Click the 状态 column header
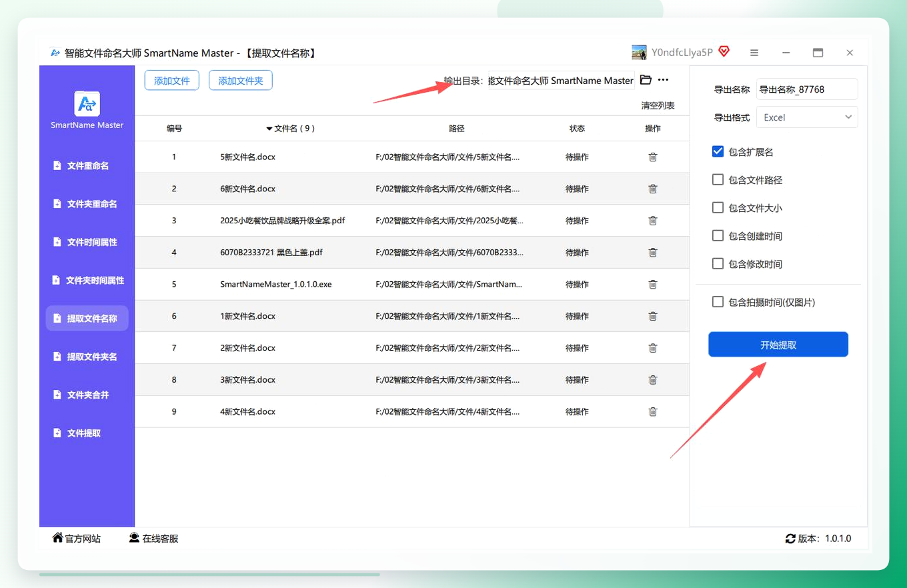Screen dimensions: 907x588 coord(577,129)
